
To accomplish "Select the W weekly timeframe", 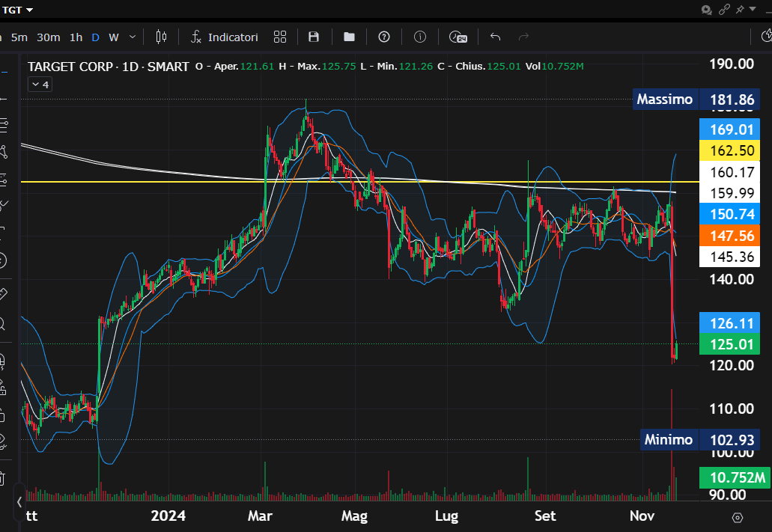I will click(x=114, y=37).
